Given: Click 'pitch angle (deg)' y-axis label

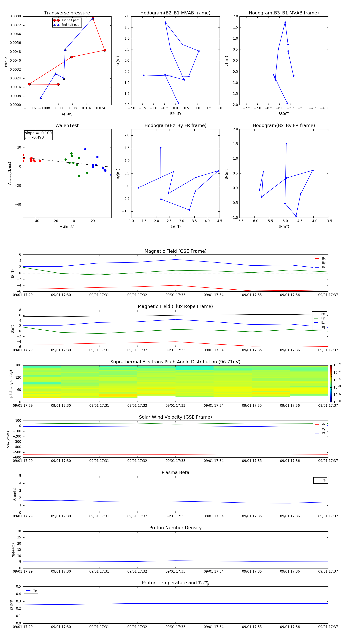Looking at the screenshot, I should [x=11, y=384].
